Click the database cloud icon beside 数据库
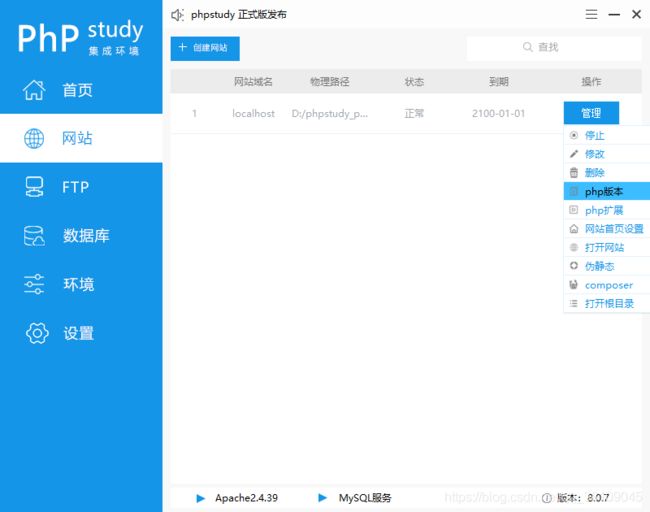This screenshot has width=650, height=512. pos(34,235)
